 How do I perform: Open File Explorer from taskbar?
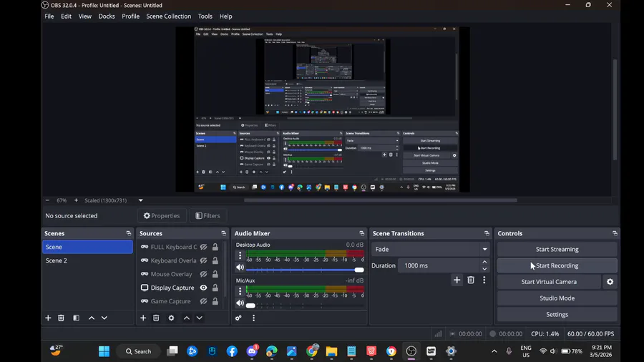pyautogui.click(x=331, y=351)
